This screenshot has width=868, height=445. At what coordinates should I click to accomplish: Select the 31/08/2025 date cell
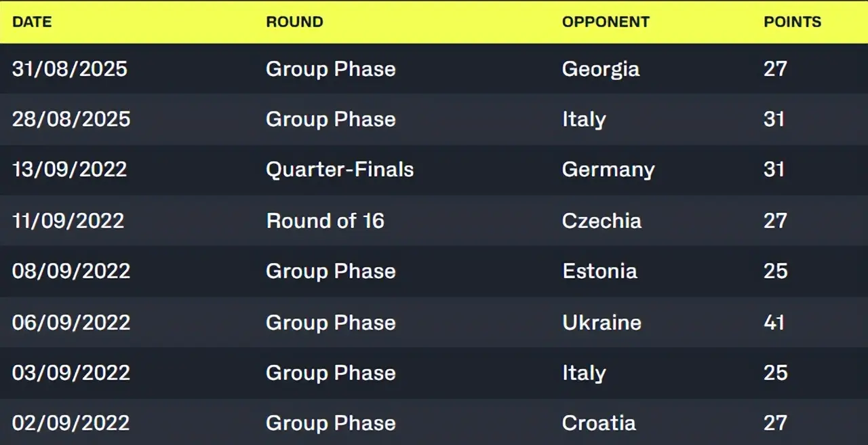(70, 69)
